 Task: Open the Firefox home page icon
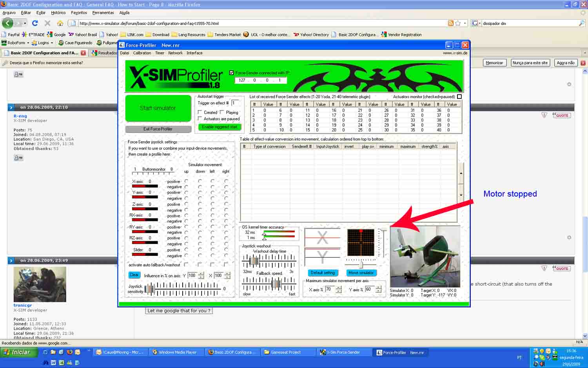(60, 23)
